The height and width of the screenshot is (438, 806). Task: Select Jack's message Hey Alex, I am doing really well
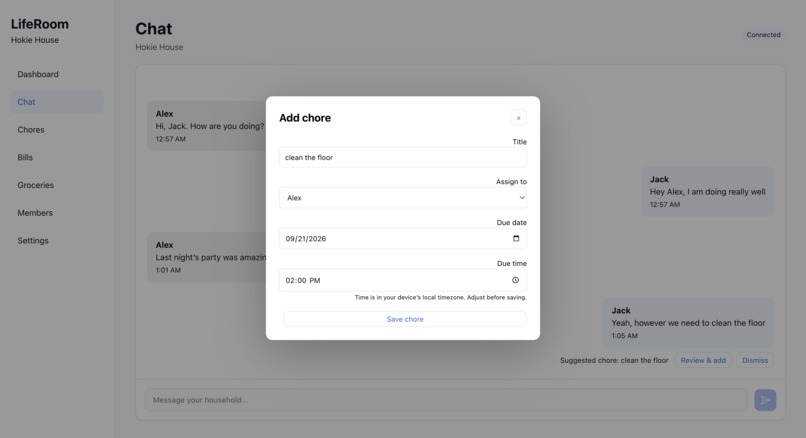click(707, 191)
